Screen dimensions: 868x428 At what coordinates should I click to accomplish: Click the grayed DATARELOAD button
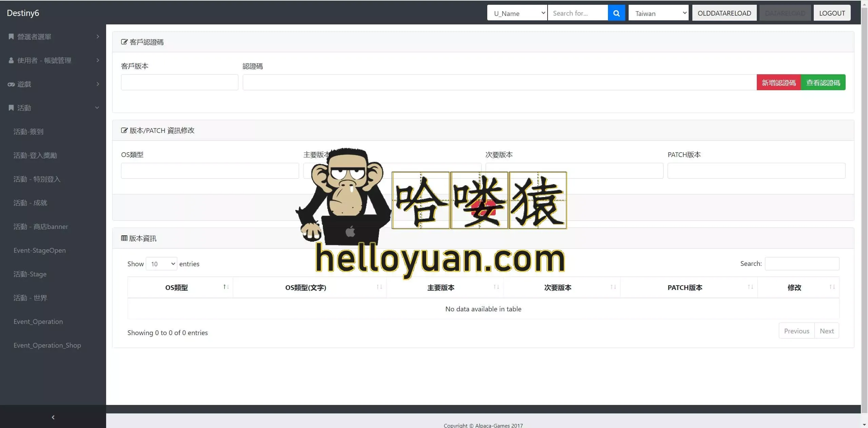click(785, 13)
